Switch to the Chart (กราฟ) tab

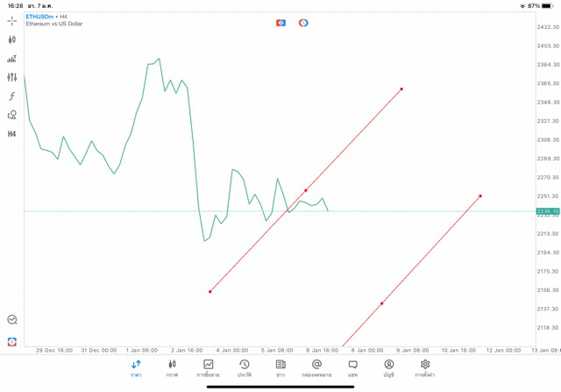point(172,367)
